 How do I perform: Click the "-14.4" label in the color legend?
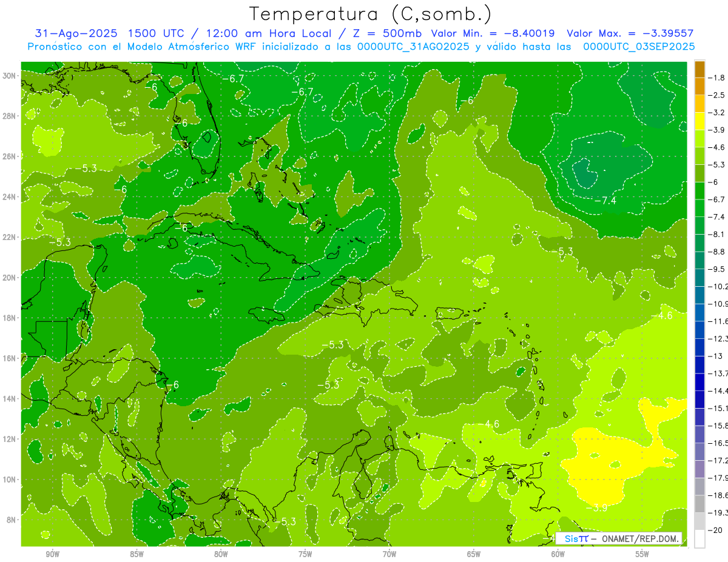(718, 391)
